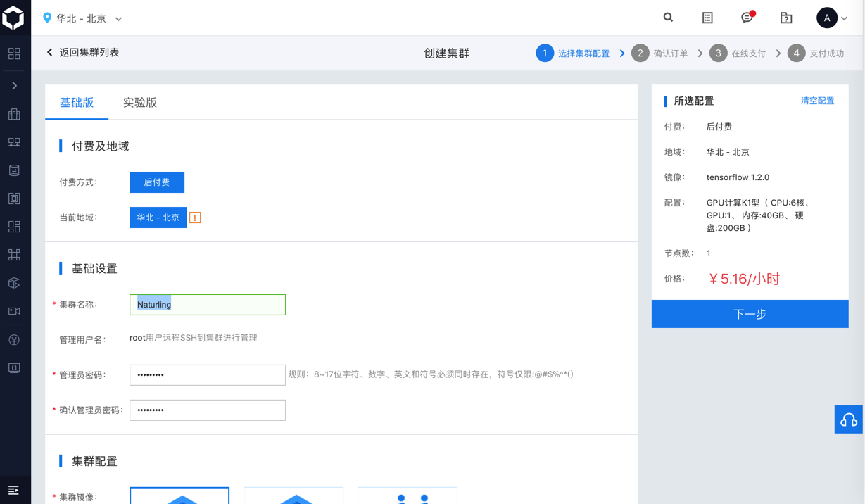Select the first cluster image card
Screen dimensions: 865x504
pos(179,496)
